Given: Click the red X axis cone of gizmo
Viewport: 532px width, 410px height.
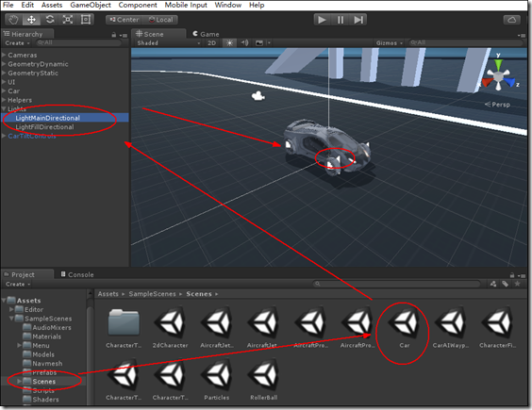Looking at the screenshot, I should click(487, 82).
